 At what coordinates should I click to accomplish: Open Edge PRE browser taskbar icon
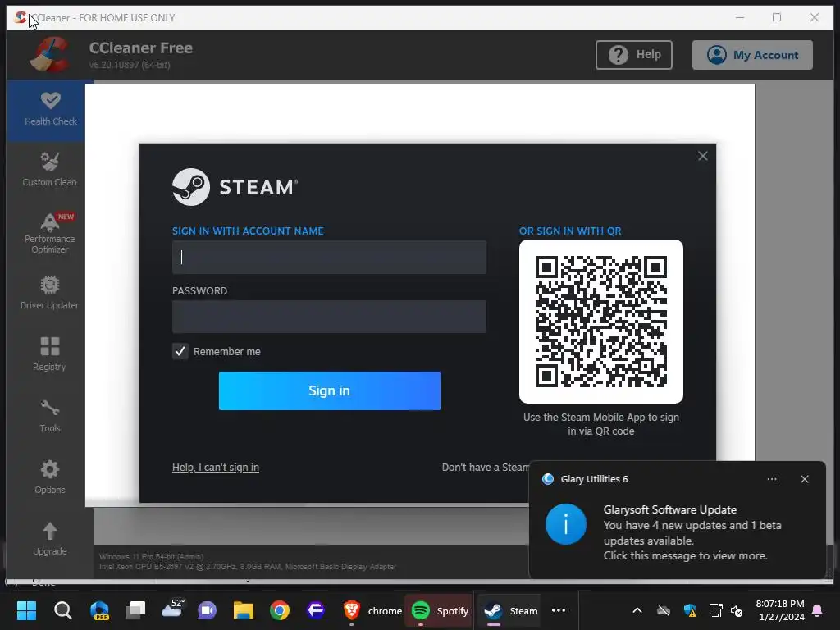point(99,610)
